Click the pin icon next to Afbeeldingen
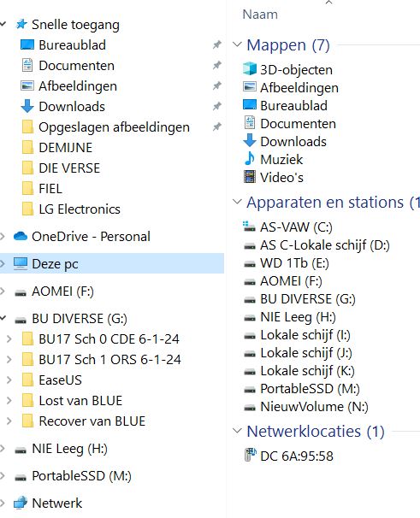This screenshot has height=518, width=420. click(x=217, y=85)
